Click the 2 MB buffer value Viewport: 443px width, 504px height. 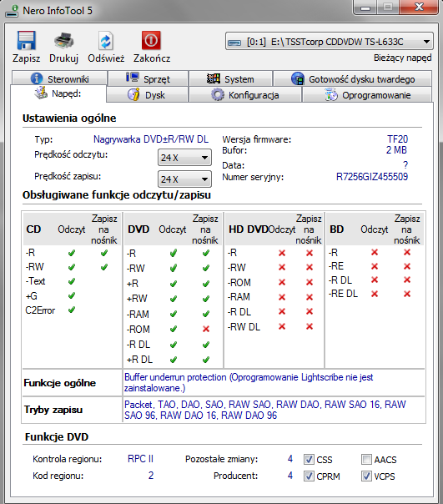(x=396, y=150)
